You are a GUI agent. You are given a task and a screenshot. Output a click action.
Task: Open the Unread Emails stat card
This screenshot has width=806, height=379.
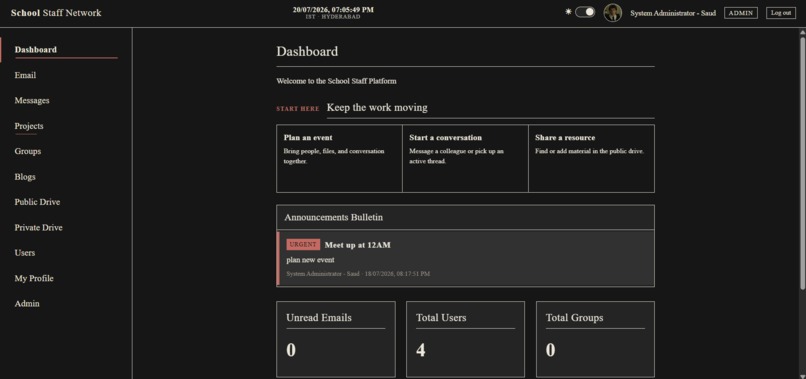click(336, 339)
